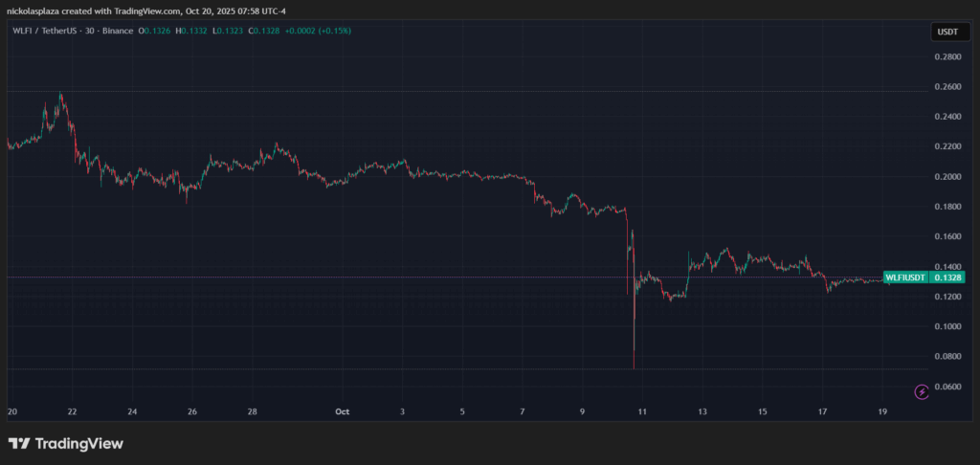Click date 22 on the time axis
The height and width of the screenshot is (465, 980).
point(73,411)
